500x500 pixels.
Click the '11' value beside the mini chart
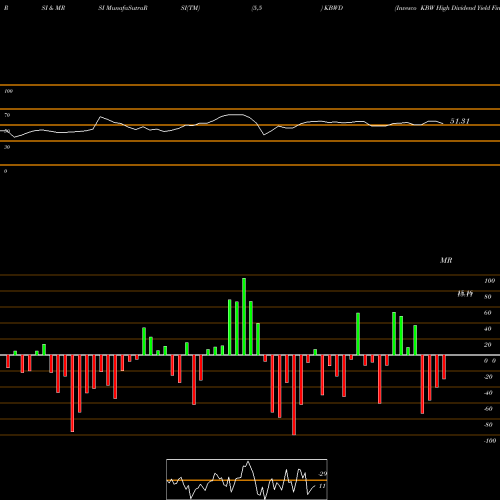[x=322, y=486]
